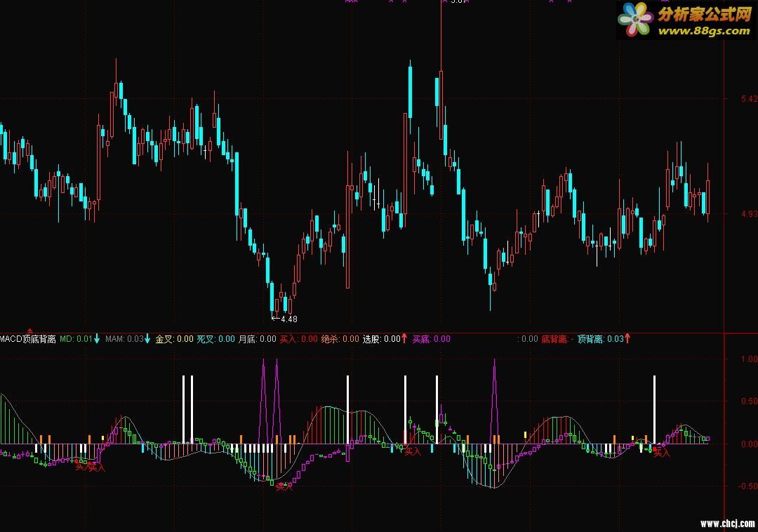Click the down arrow next to MAM
This screenshot has width=758, height=532.
147,339
